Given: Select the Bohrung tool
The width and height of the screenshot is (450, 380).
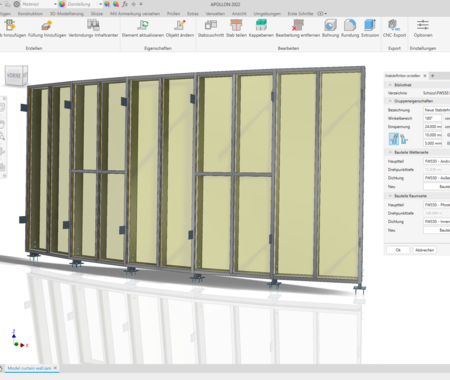Looking at the screenshot, I should [x=330, y=28].
